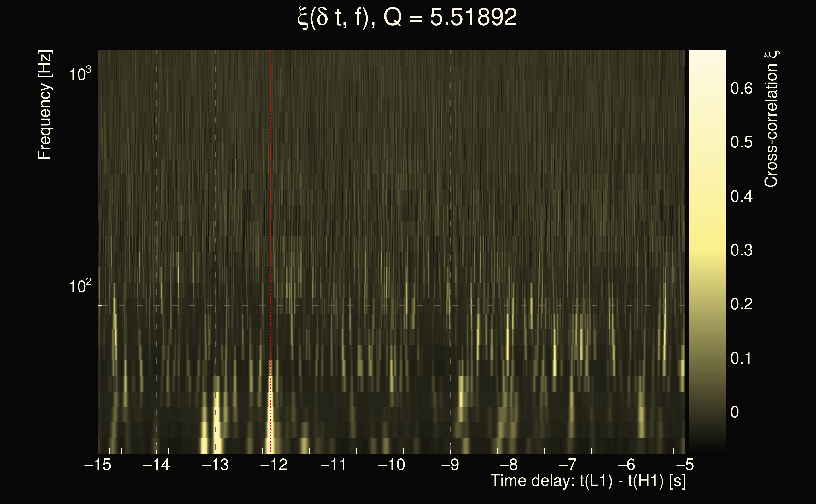This screenshot has width=816, height=504.
Task: Click the brightest top of the color scale bar
Action: (x=707, y=55)
